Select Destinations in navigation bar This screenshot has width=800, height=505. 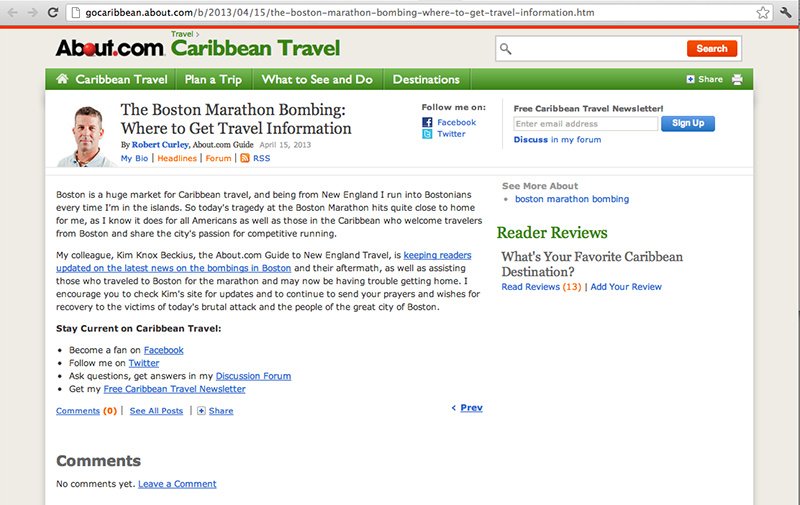click(x=426, y=79)
